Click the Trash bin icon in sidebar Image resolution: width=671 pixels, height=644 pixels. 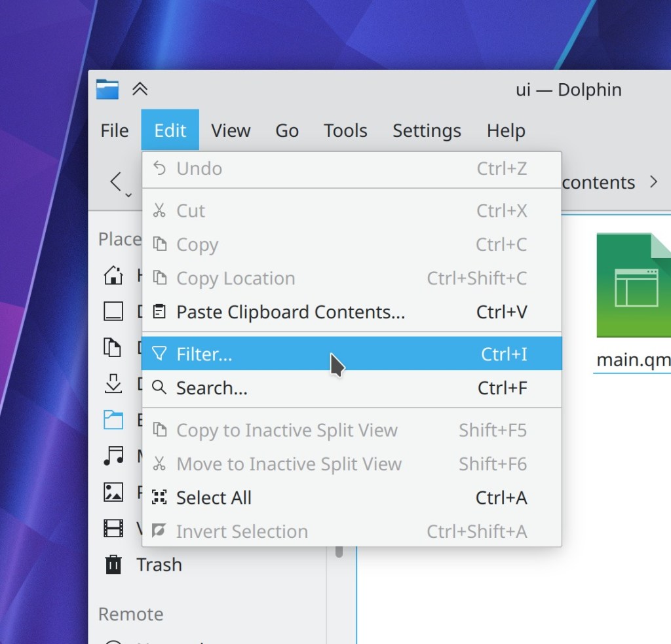click(113, 564)
